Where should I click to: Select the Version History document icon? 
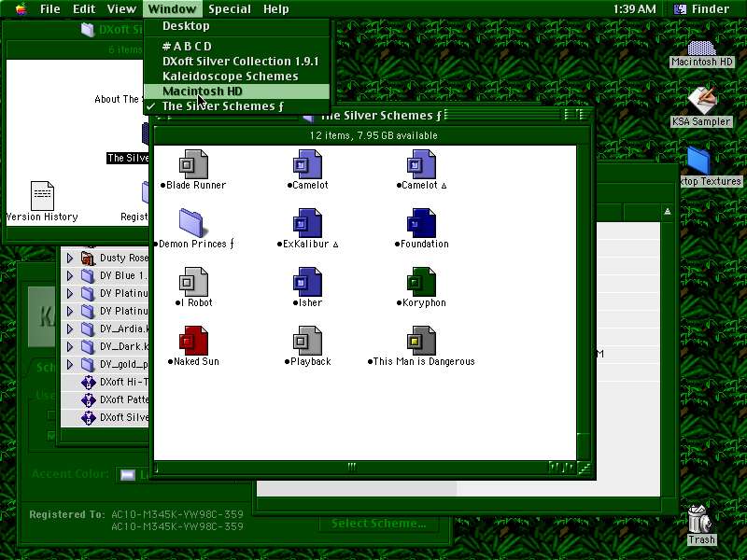tap(42, 195)
